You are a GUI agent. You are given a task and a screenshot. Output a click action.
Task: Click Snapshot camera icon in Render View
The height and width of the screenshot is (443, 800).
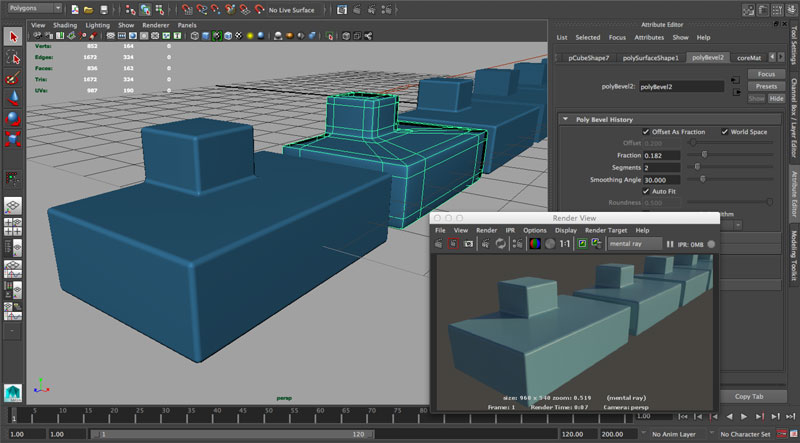point(468,244)
